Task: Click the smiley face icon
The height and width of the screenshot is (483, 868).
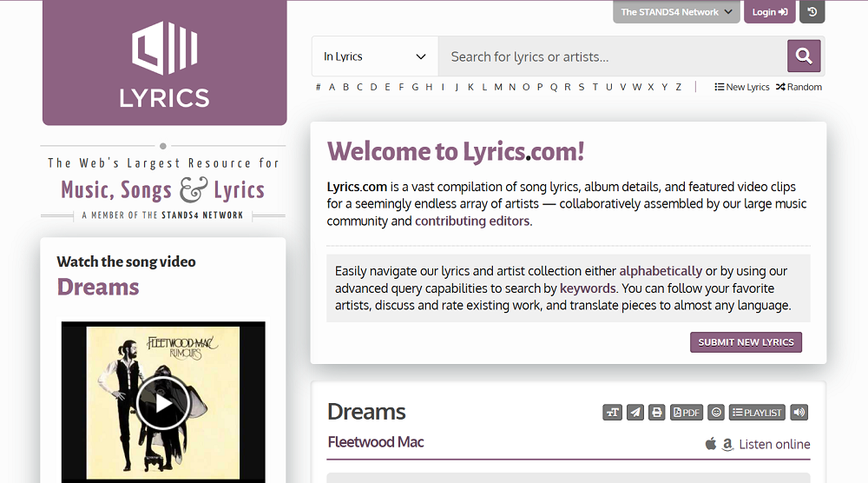Action: point(716,412)
